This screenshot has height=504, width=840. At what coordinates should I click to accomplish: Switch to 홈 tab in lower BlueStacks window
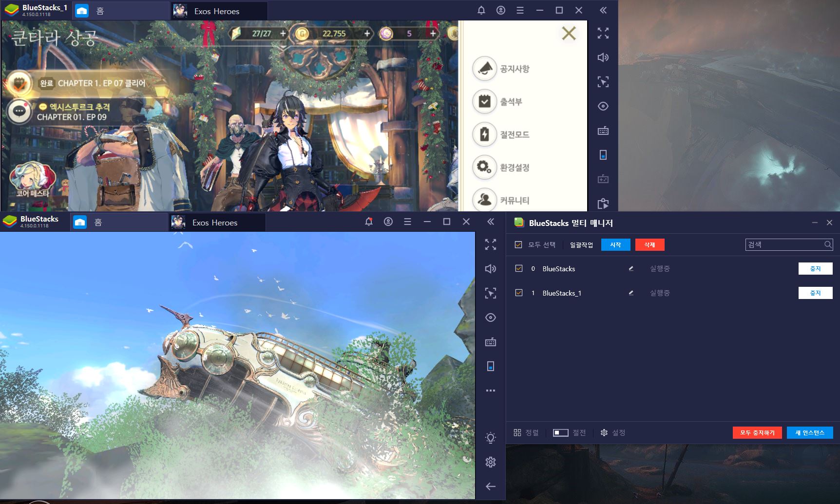point(119,222)
